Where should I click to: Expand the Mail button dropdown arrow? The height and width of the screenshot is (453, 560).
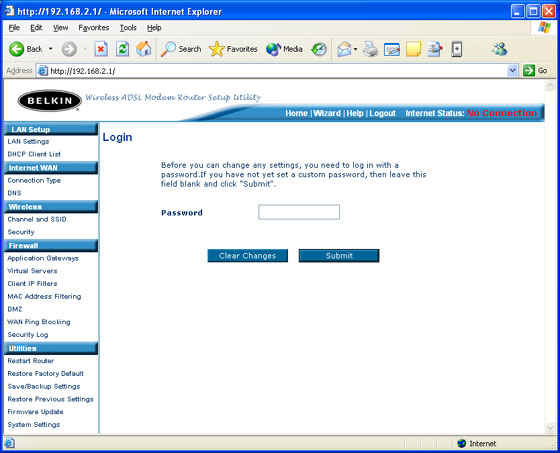(356, 49)
